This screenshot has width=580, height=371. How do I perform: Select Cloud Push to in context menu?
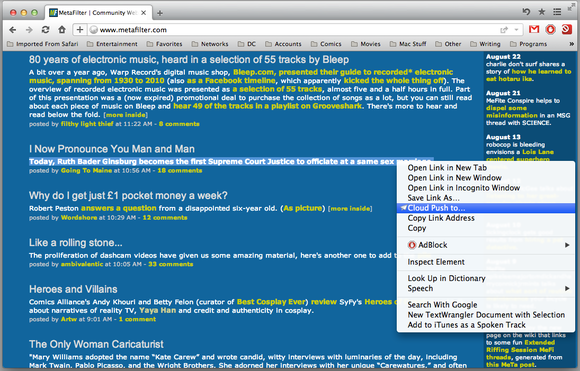pos(486,208)
